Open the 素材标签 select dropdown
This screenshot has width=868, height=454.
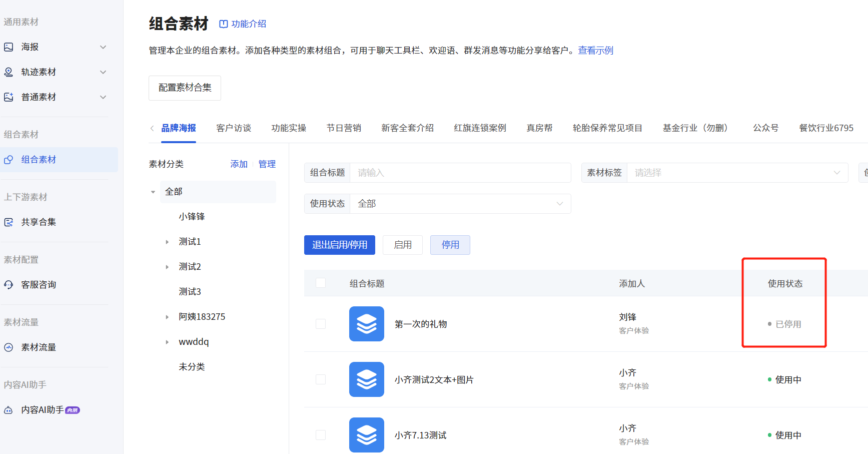point(737,173)
